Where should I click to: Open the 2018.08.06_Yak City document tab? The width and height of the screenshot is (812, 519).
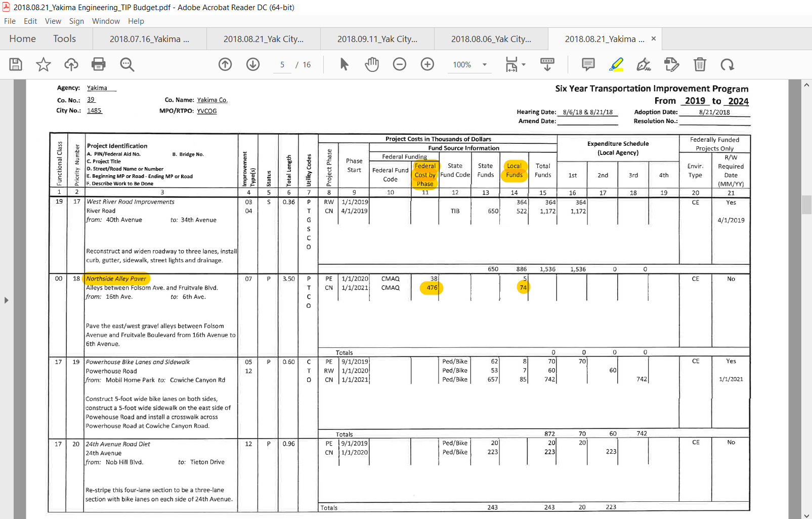[x=491, y=39]
